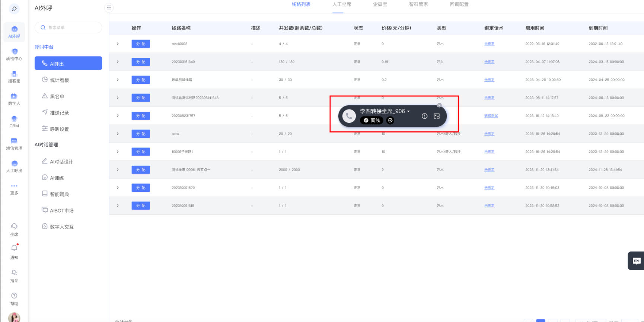Screen dimensions: 644x322
Task: Expand the row for line 202303161340
Action: [118, 62]
